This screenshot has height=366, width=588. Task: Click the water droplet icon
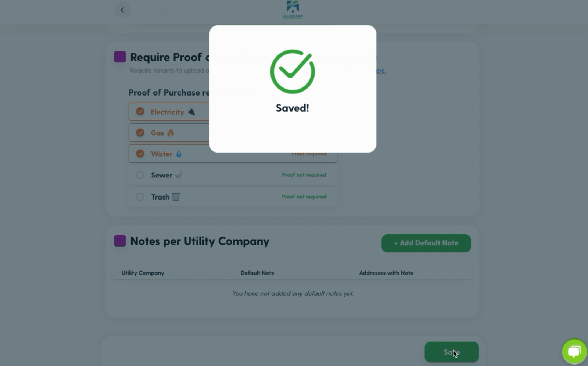[179, 154]
